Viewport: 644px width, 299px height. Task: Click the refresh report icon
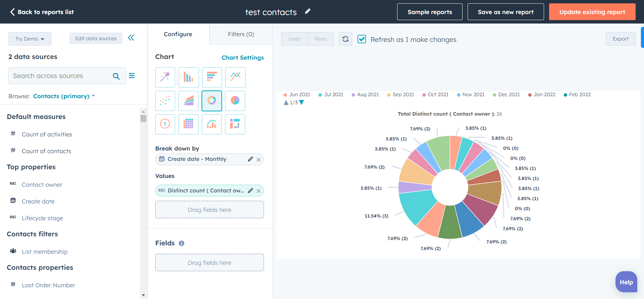[345, 39]
